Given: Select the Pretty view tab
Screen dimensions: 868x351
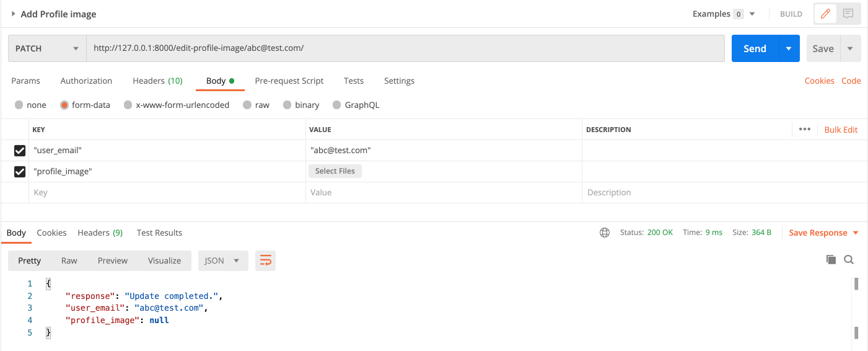Looking at the screenshot, I should tap(29, 260).
